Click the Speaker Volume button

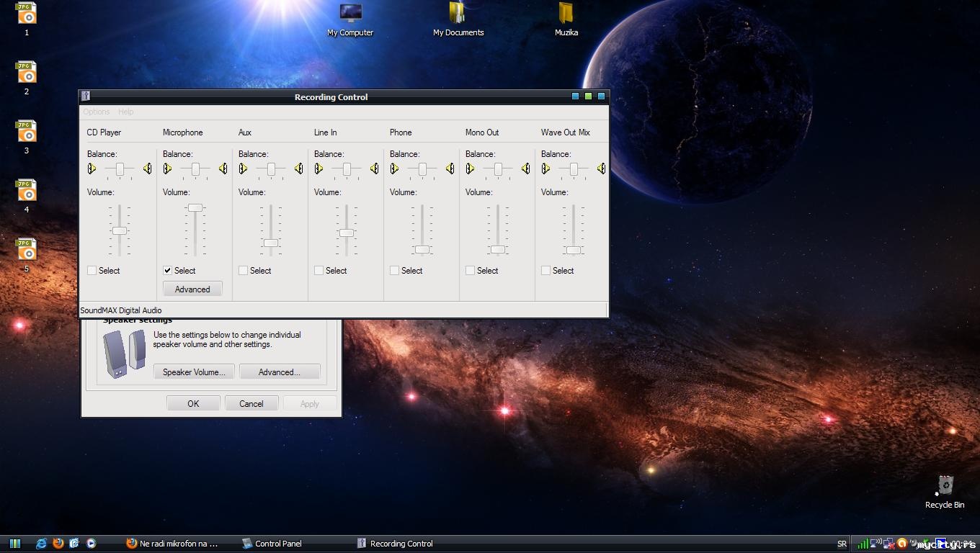[x=194, y=372]
